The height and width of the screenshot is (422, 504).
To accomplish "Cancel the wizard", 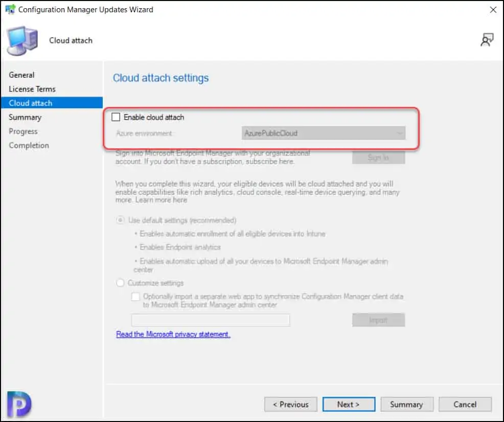I will (x=465, y=404).
